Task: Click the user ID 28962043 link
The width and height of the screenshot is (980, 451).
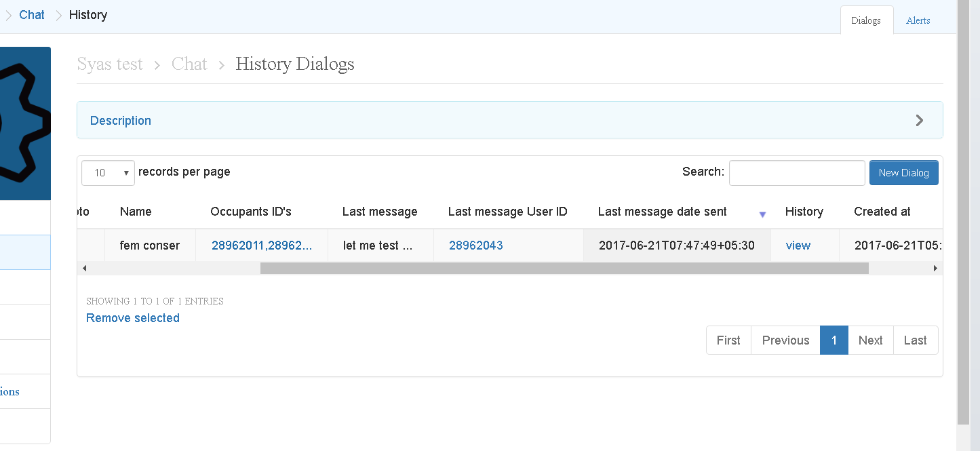Action: [x=476, y=245]
